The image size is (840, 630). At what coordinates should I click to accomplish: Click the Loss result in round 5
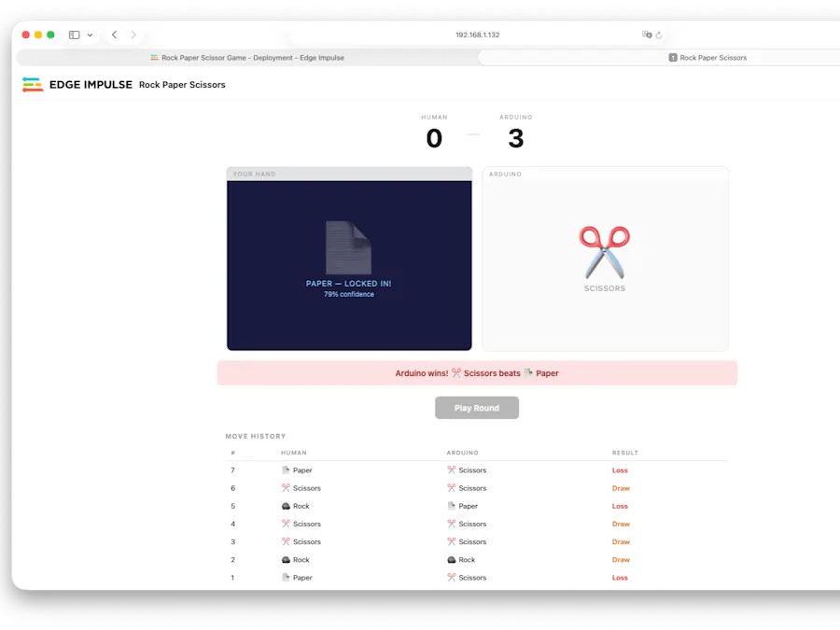pyautogui.click(x=620, y=506)
